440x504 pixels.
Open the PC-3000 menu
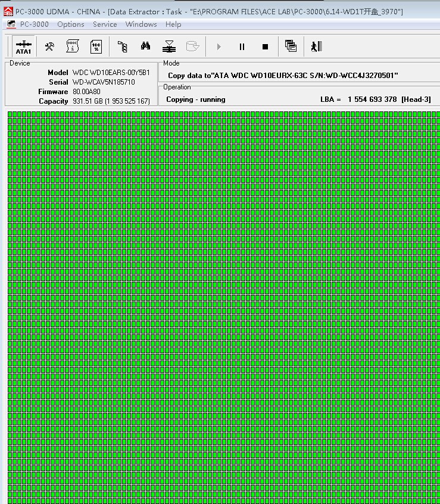tap(34, 24)
